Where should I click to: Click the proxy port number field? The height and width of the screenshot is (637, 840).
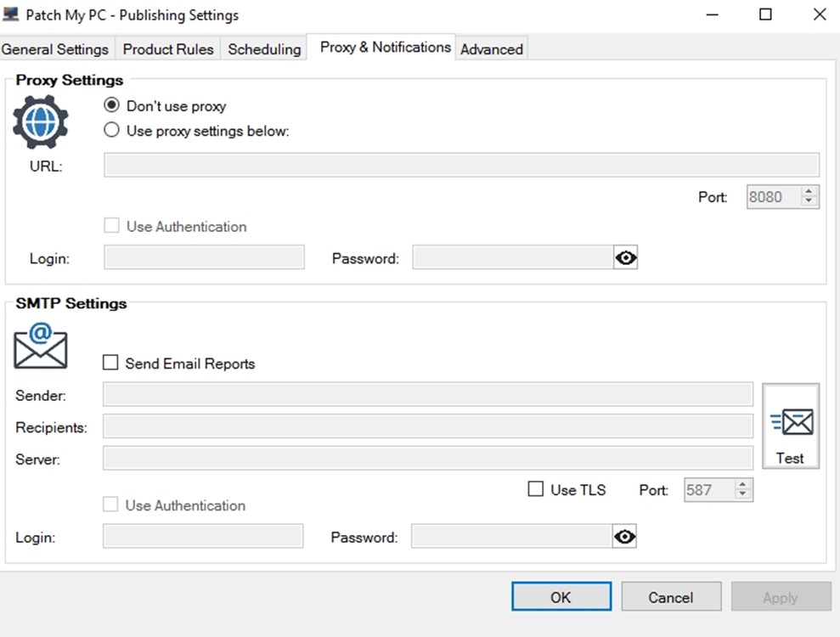[x=774, y=196]
